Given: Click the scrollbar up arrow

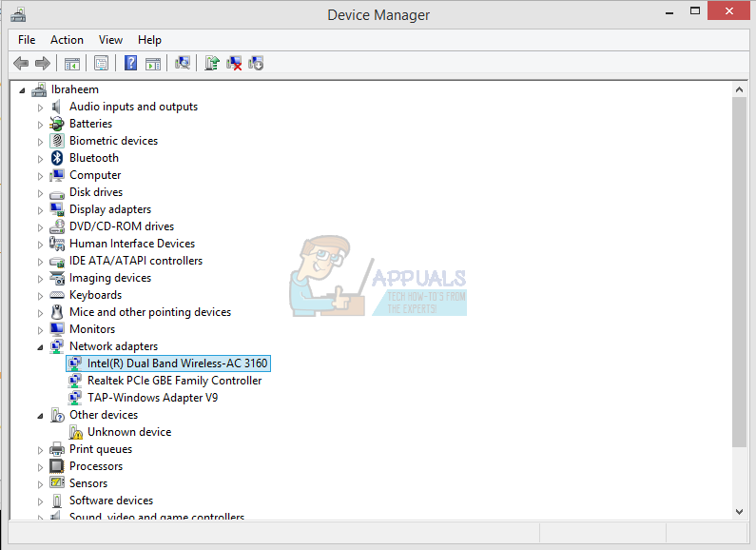Looking at the screenshot, I should point(739,89).
